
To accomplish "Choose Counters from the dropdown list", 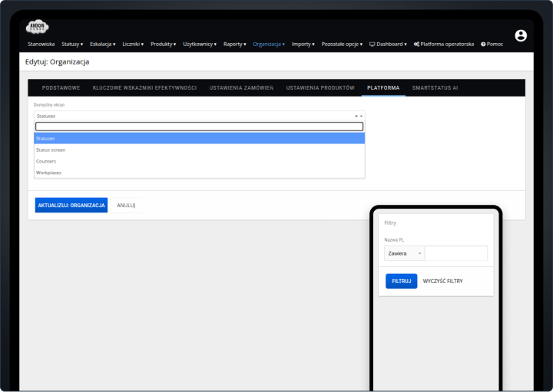I will 46,161.
